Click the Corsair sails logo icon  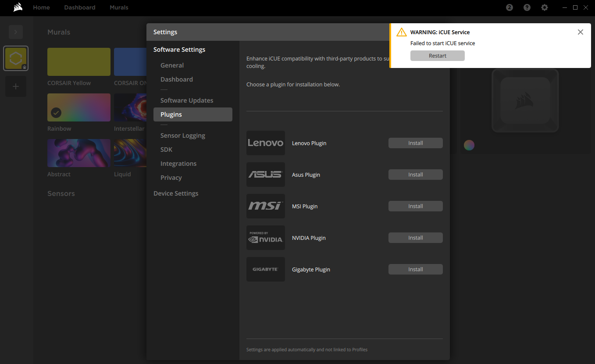pyautogui.click(x=18, y=7)
